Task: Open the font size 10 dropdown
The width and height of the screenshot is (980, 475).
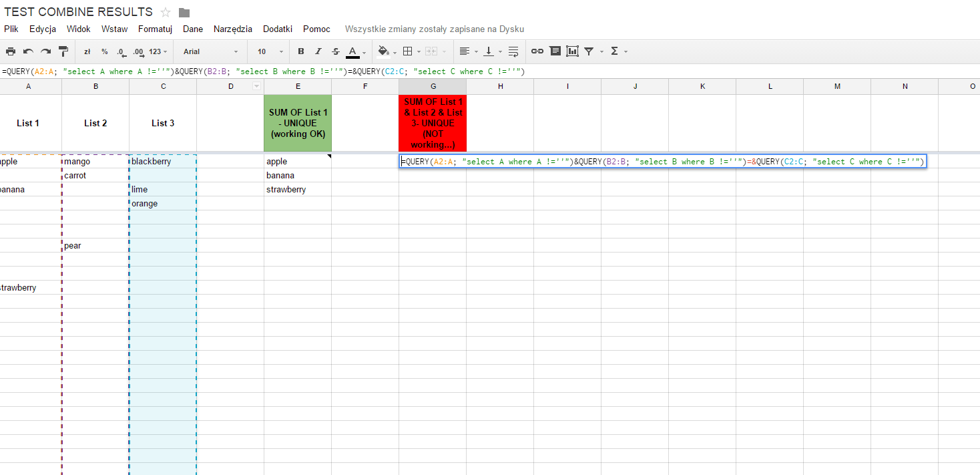Action: point(270,51)
